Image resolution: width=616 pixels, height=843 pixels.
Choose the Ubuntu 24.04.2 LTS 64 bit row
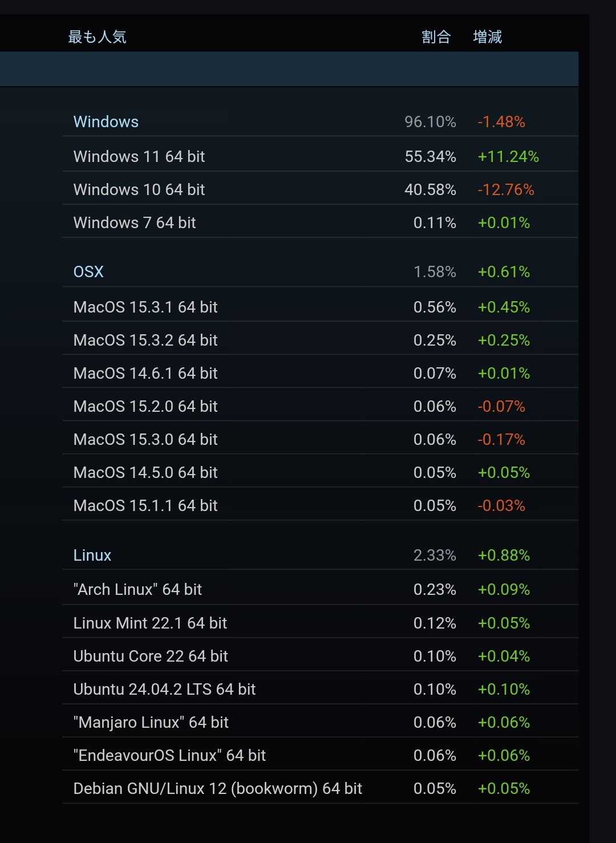click(164, 690)
